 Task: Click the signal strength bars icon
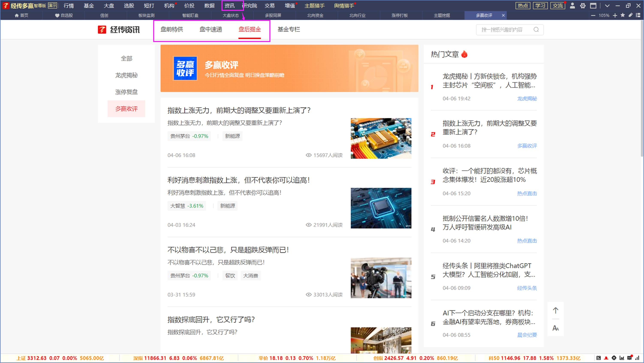pos(637,358)
